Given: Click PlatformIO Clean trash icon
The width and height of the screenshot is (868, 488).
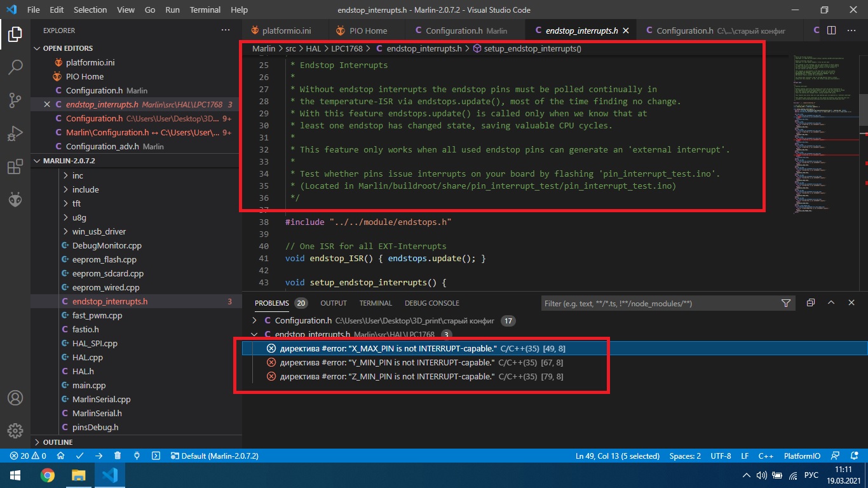Looking at the screenshot, I should point(118,456).
